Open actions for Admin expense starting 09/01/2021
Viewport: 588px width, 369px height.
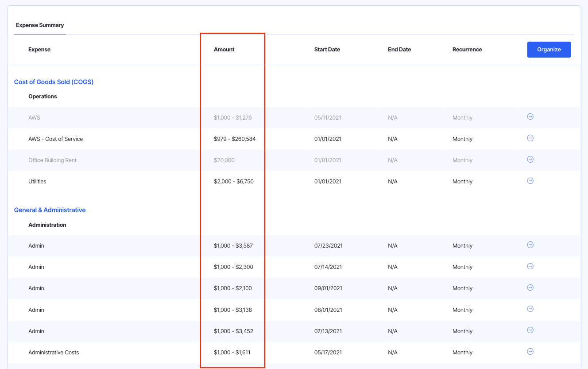pos(530,287)
